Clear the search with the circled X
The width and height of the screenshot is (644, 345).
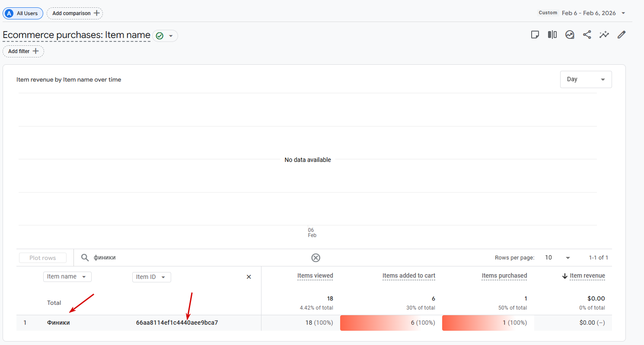(x=316, y=258)
